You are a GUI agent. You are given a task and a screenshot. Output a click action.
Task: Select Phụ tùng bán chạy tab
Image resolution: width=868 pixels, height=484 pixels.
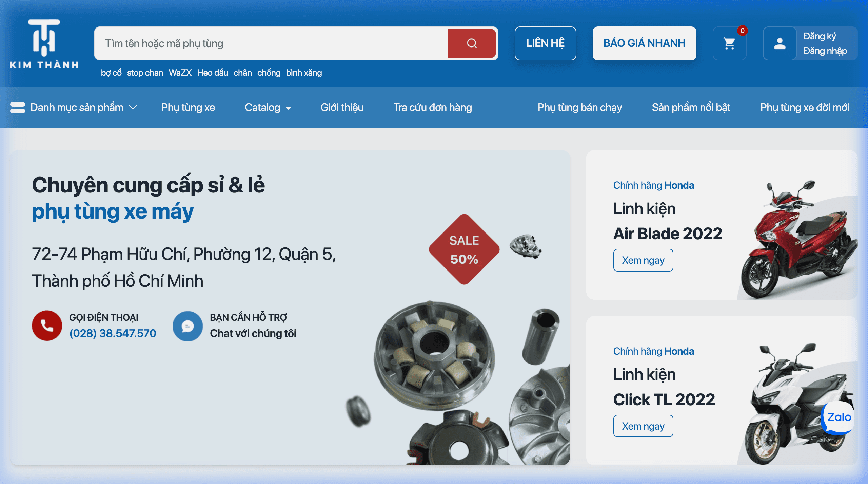tap(580, 108)
